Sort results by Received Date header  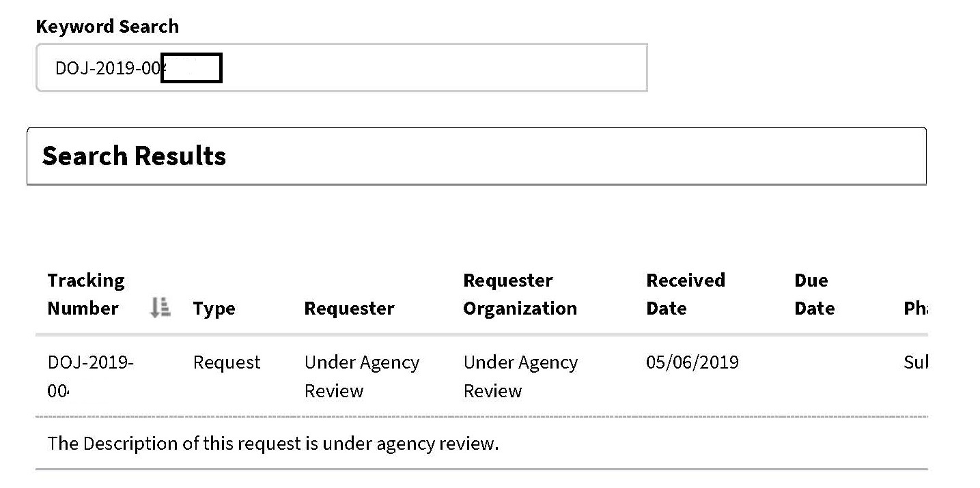(x=685, y=294)
